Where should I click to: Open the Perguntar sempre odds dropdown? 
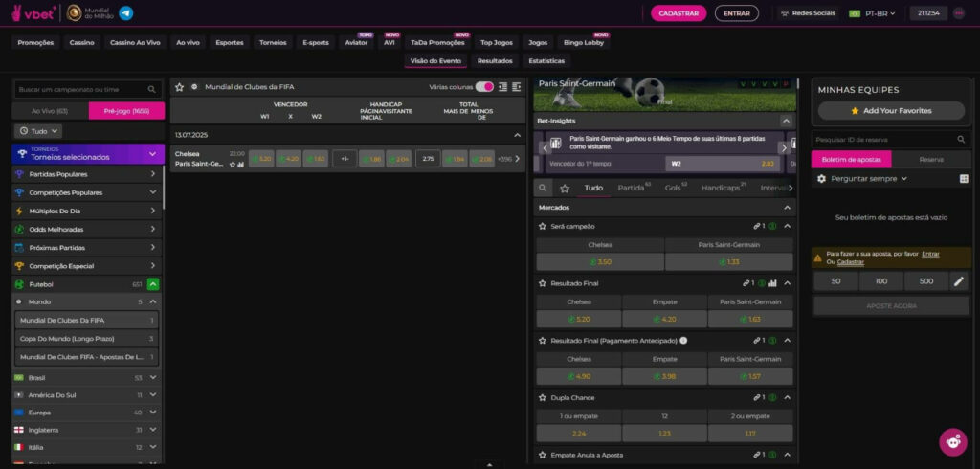869,179
